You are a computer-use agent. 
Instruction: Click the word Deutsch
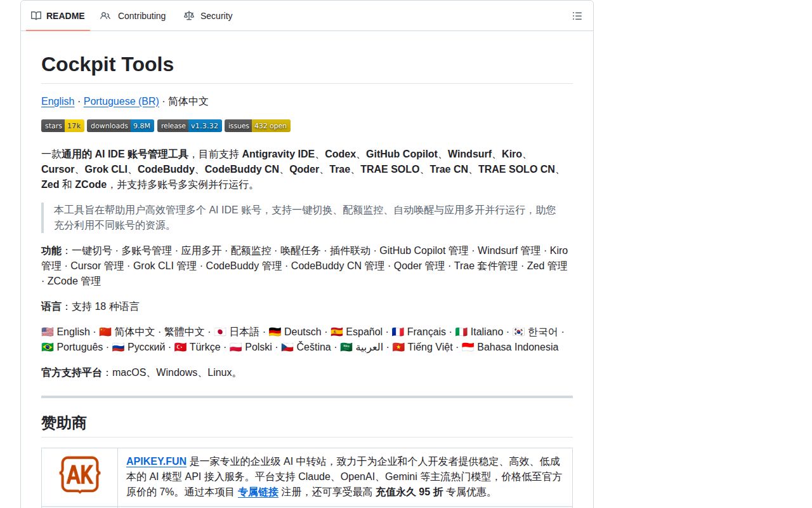(x=303, y=331)
